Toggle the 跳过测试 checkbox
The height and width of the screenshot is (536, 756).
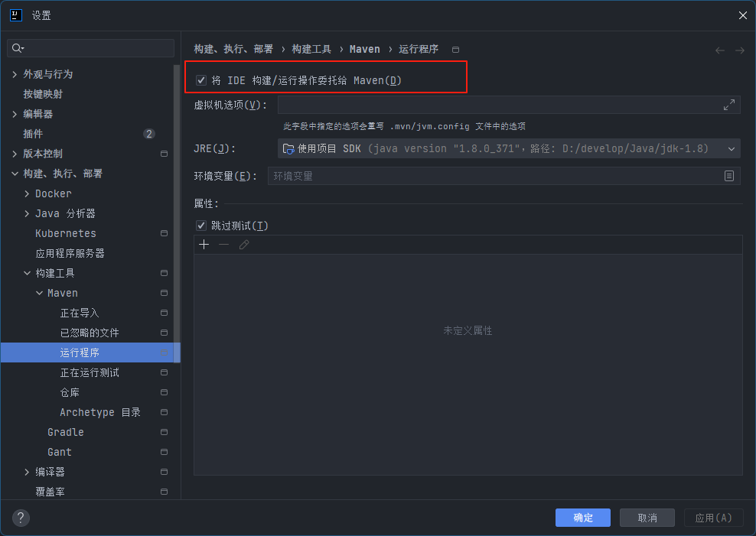click(201, 226)
